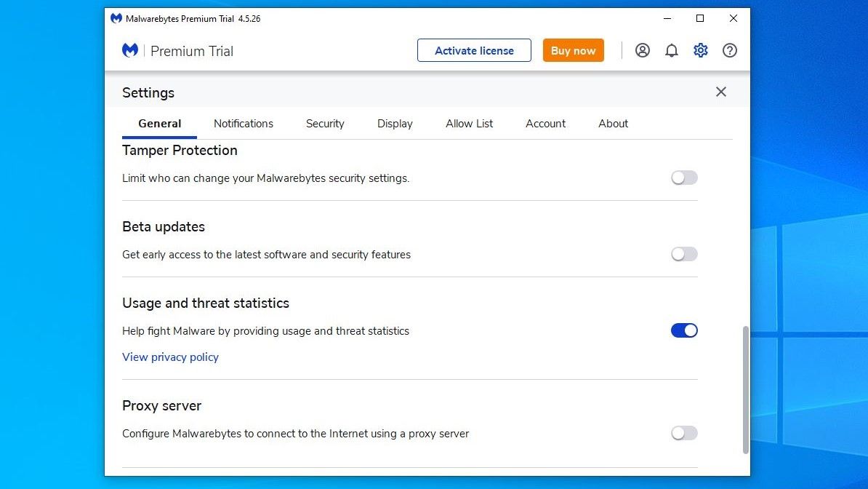Click the notifications bell icon
Image resolution: width=868 pixels, height=489 pixels.
tap(671, 50)
